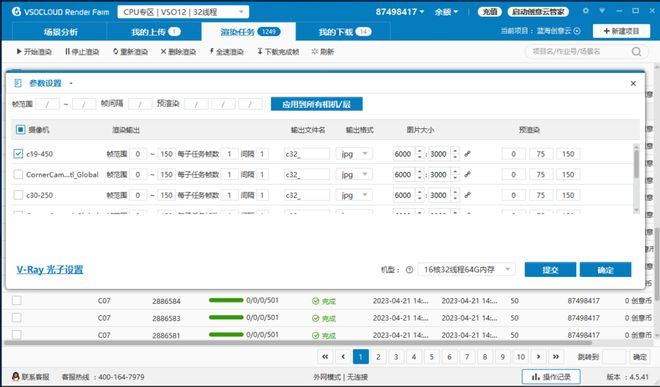660x387 pixels.
Task: Go to next page of task list
Action: [538, 357]
